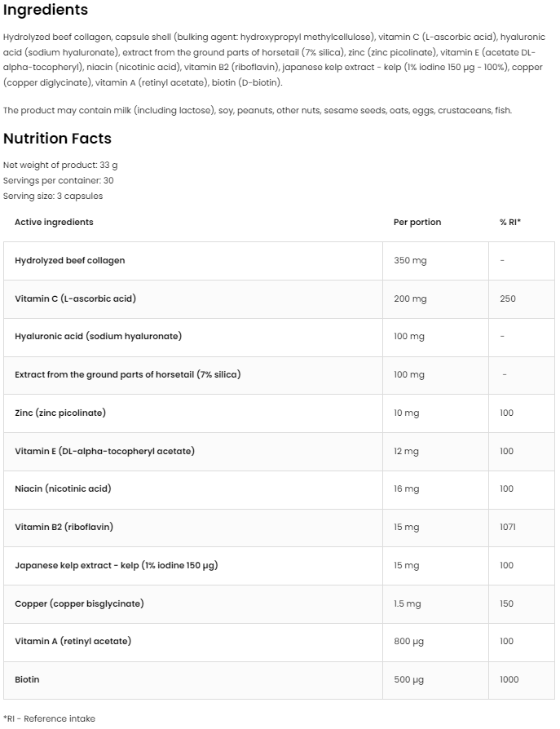560x729 pixels.
Task: Select the Hydrolyzed beef collagen row label
Action: click(x=70, y=260)
